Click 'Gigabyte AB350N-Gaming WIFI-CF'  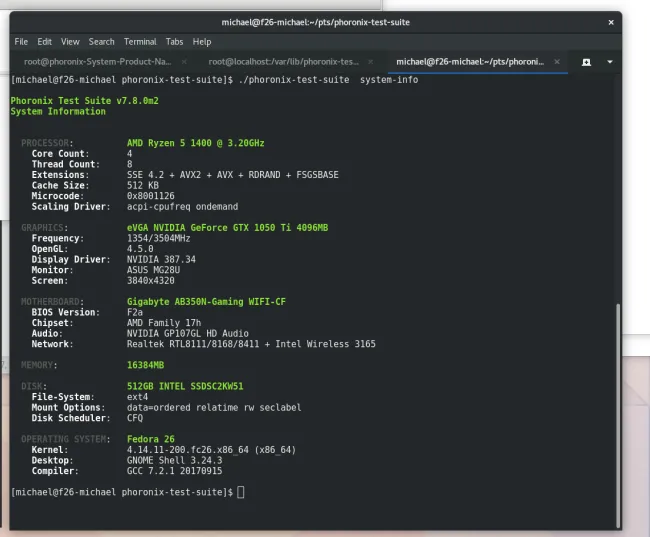(x=206, y=302)
